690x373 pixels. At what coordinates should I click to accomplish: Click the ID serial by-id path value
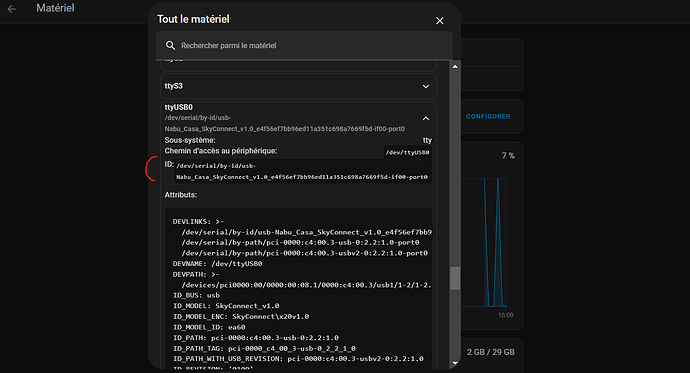302,172
